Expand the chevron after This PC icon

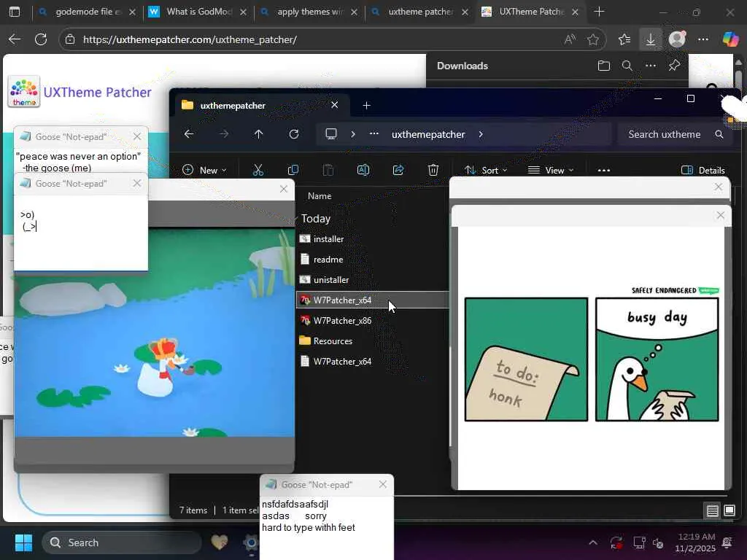coord(353,134)
